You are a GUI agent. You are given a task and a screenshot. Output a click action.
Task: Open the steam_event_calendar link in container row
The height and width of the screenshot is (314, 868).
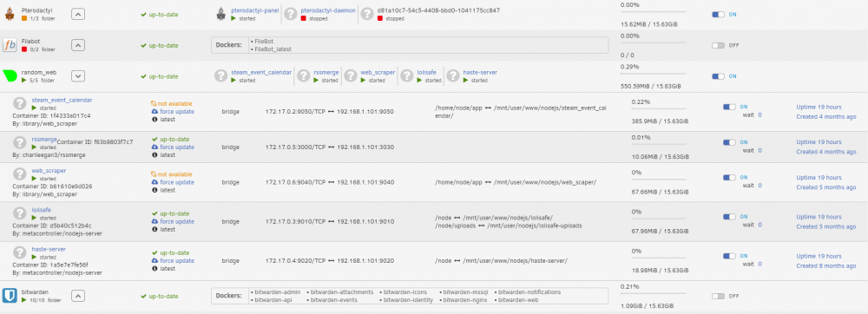click(62, 100)
